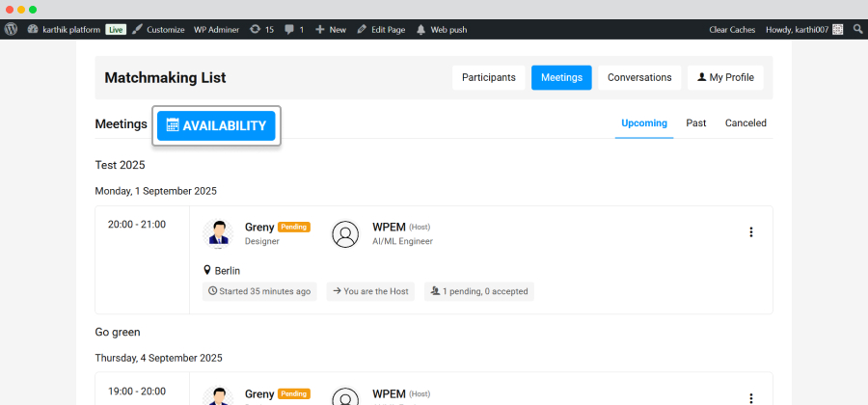The height and width of the screenshot is (405, 868).
Task: Open Customize in admin bar
Action: tap(158, 30)
